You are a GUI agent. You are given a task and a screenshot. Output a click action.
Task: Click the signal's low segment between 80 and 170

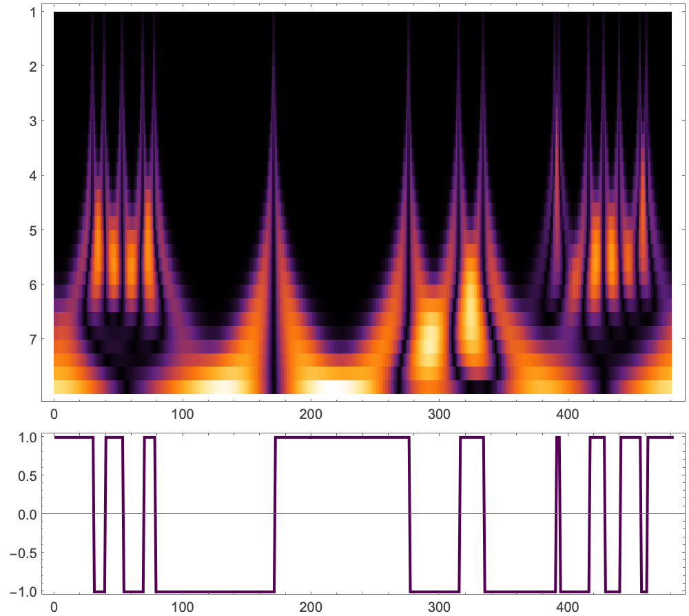point(214,591)
